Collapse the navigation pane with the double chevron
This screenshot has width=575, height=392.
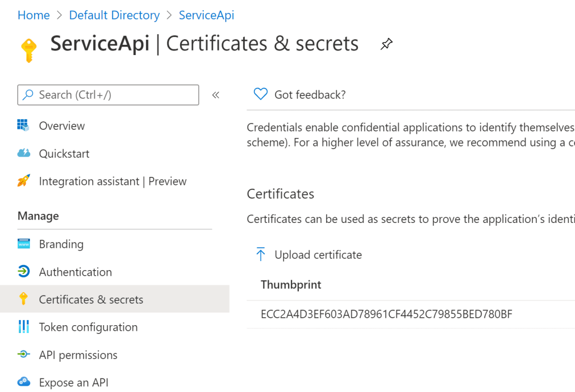pyautogui.click(x=216, y=95)
